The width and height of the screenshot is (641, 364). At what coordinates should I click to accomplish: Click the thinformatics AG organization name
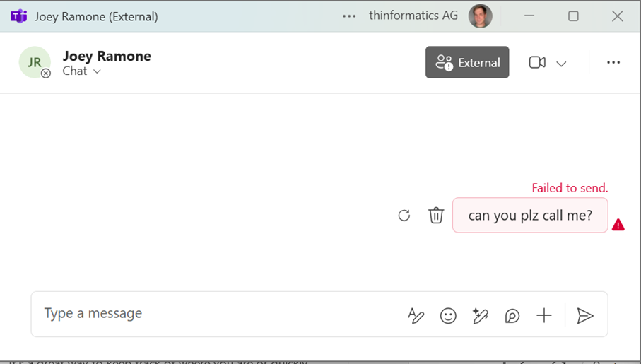[413, 16]
